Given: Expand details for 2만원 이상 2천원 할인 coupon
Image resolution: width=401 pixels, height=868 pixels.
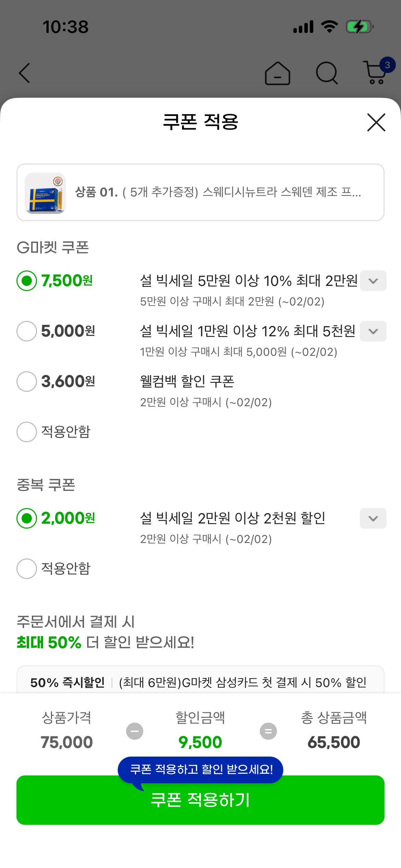Looking at the screenshot, I should 373,518.
